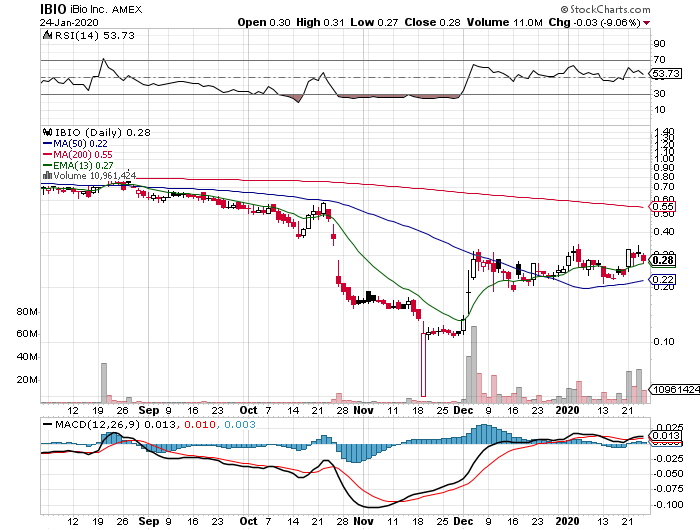The width and height of the screenshot is (700, 530).
Task: Select the 0.28 current price tag
Action: pyautogui.click(x=661, y=260)
